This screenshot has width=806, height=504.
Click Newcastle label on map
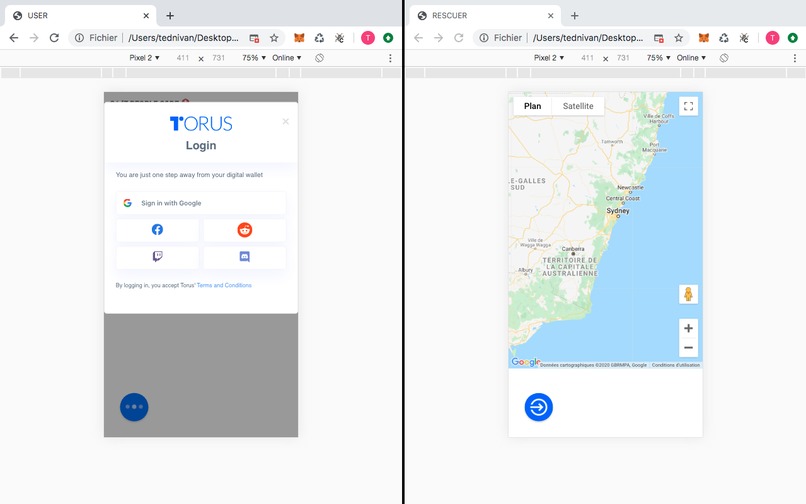[x=630, y=187]
